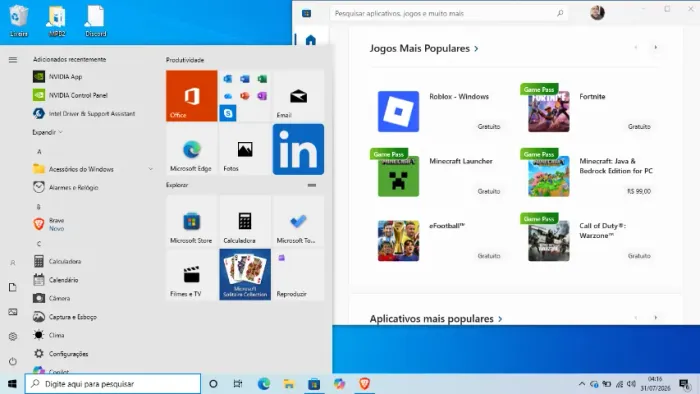Open the LinkedIn tile
700x394 pixels.
[298, 149]
